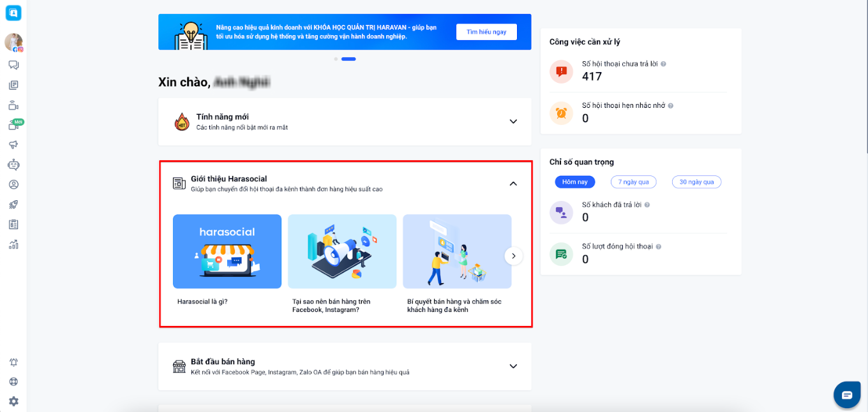Screen dimensions: 868x412
Task: Click Tại sao nên bán hàng trên Facebook caption
Action: 331,305
